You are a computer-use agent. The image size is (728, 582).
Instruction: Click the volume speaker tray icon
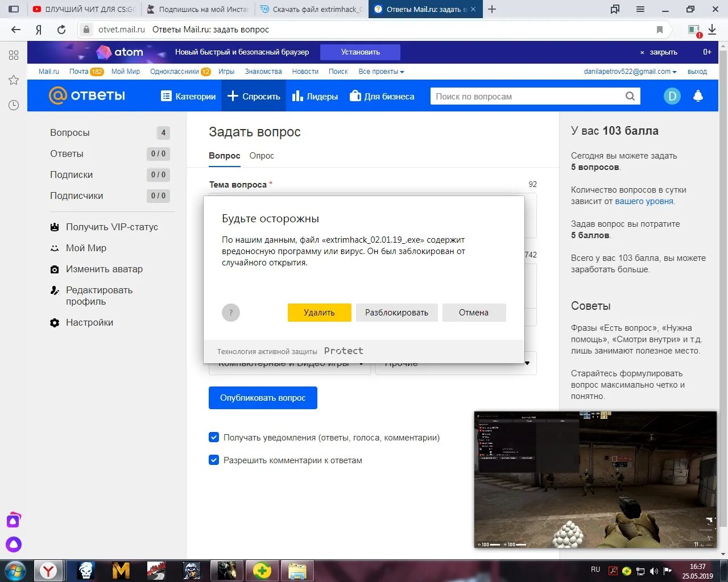pos(654,571)
